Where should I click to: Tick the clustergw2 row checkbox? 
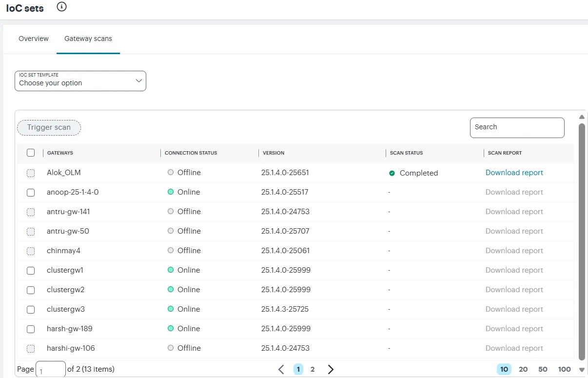tap(31, 290)
